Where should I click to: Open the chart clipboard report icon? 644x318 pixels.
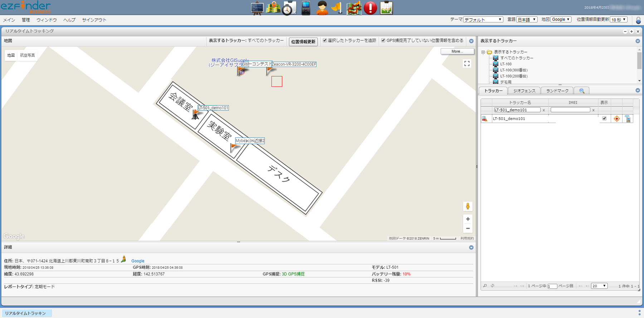[386, 8]
